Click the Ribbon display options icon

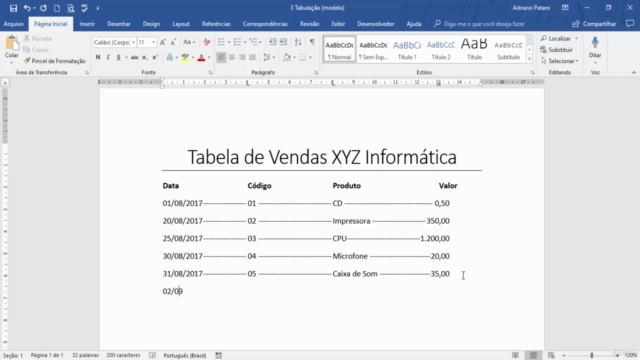(565, 8)
